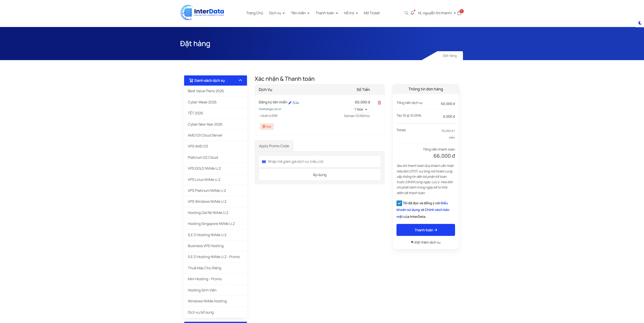Click the Áp dụng apply button
Viewport: 644px width, 323px height.
pos(320,175)
